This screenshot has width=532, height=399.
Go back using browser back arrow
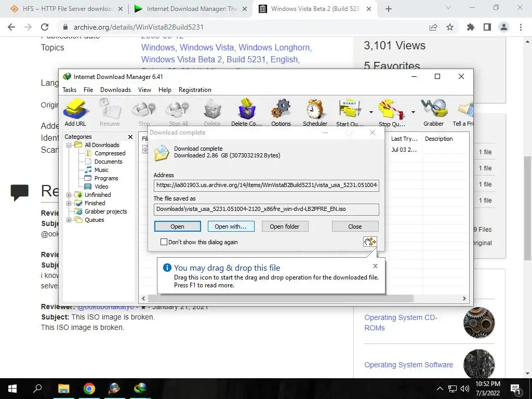click(x=11, y=27)
